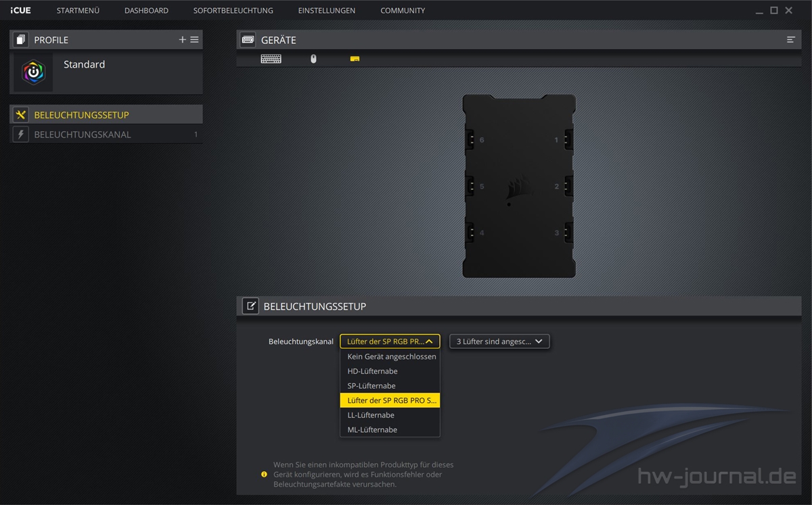Open Beleuchtungssetup section

tap(106, 115)
